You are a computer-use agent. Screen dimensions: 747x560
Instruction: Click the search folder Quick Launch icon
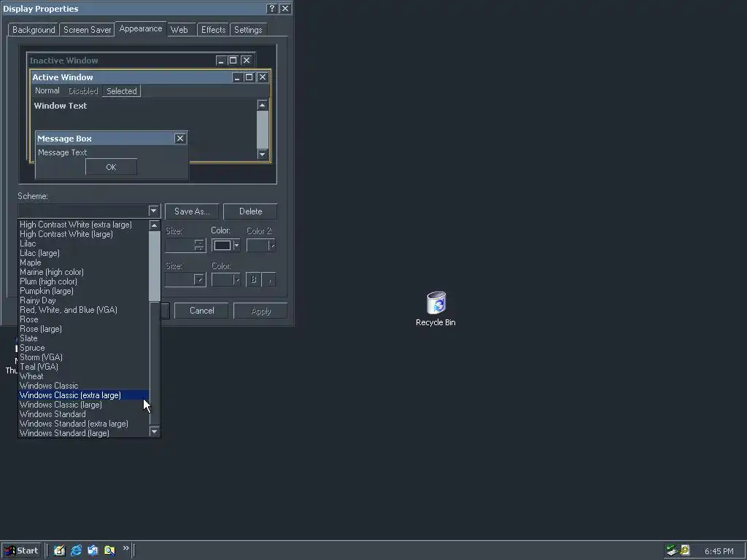109,551
